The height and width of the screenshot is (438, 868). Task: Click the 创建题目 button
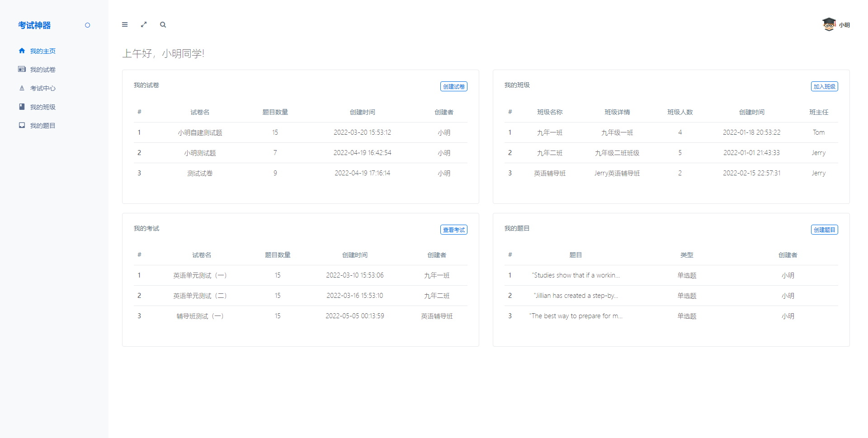point(824,230)
